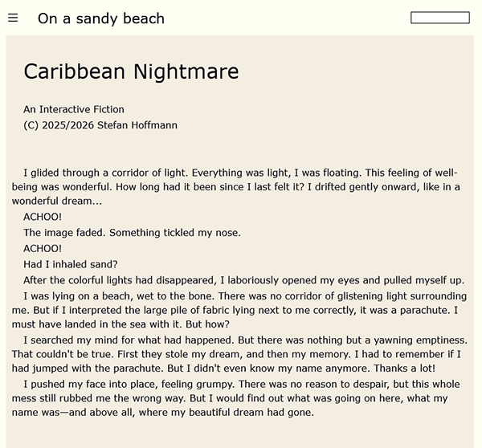Click the line "Had I inhaled sand?"
The height and width of the screenshot is (448, 482).
pos(71,264)
